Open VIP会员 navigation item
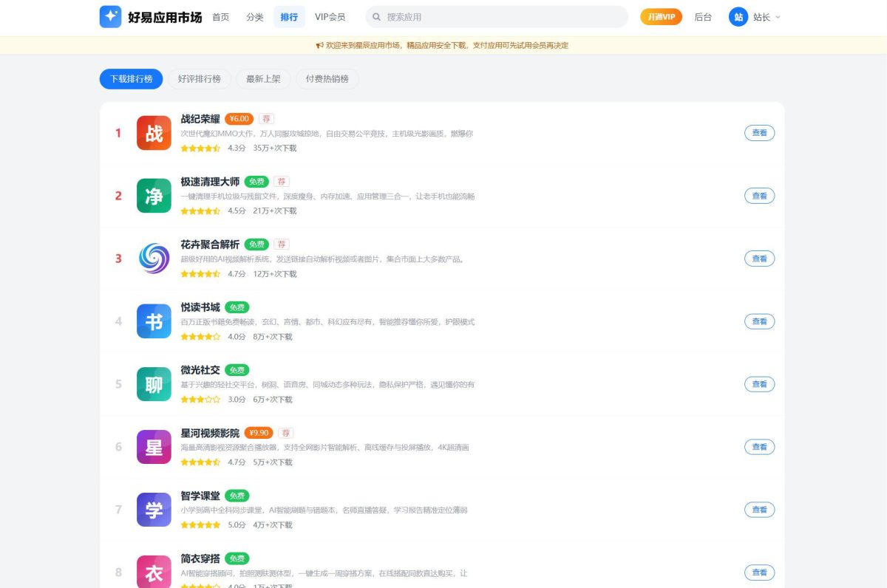 click(330, 17)
